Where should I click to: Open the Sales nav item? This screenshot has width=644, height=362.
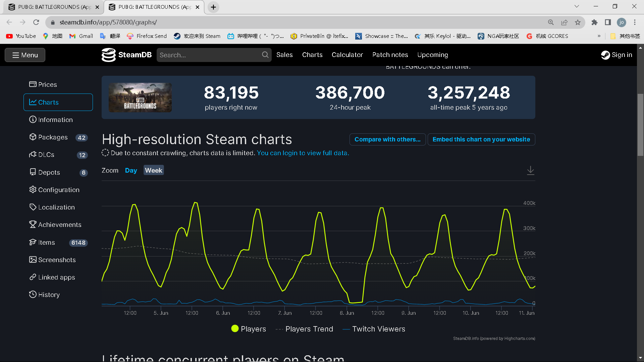(x=284, y=55)
